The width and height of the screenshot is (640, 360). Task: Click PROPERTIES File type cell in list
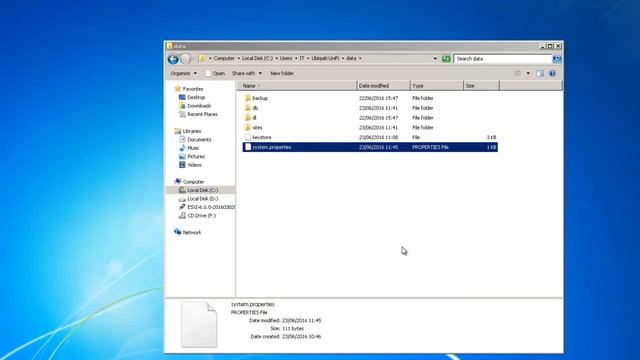[430, 147]
